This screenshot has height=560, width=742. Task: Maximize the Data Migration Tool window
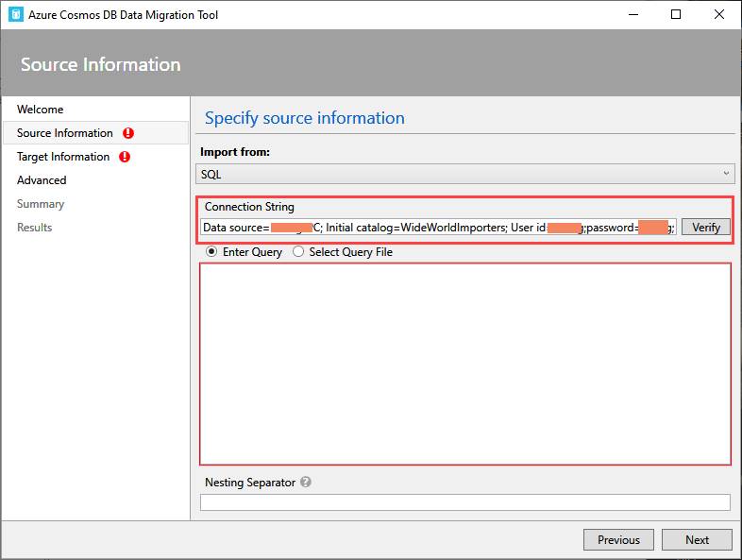pyautogui.click(x=676, y=14)
